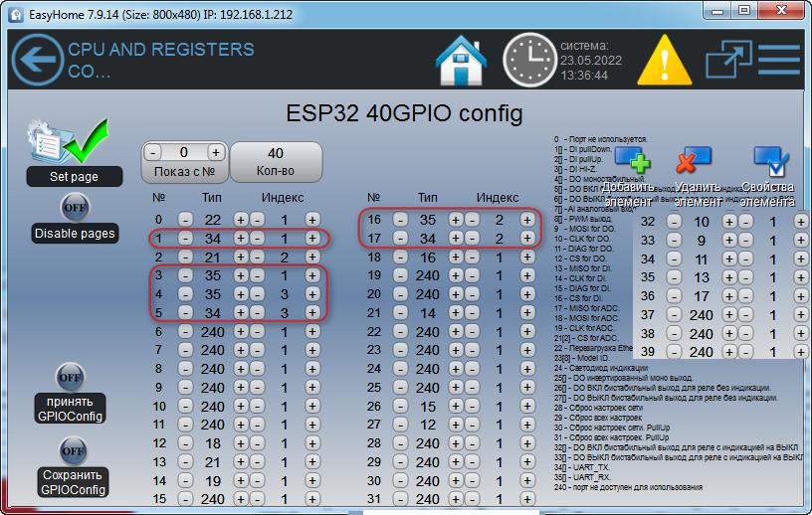Go to the home screen icon
Viewport: 812px width, 515px height.
462,61
